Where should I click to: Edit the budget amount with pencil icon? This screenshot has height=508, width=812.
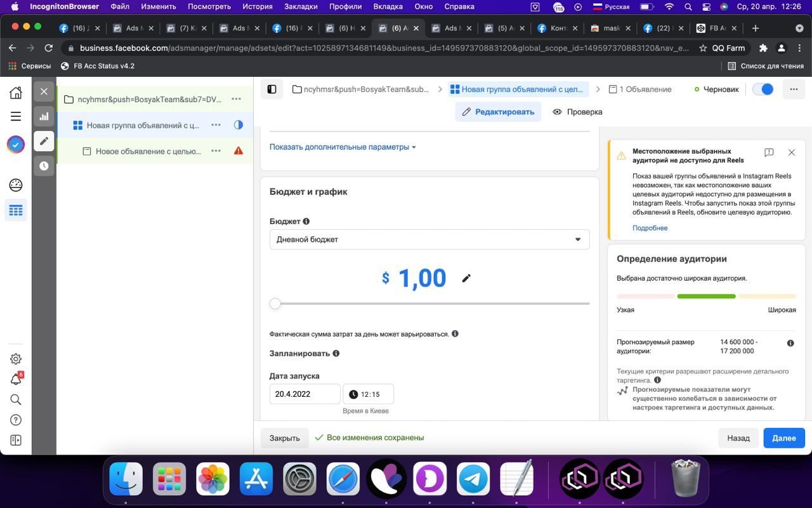[466, 278]
